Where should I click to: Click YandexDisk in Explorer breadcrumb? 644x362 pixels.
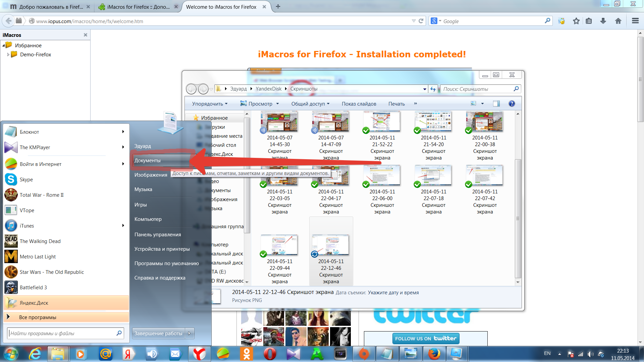pyautogui.click(x=269, y=89)
